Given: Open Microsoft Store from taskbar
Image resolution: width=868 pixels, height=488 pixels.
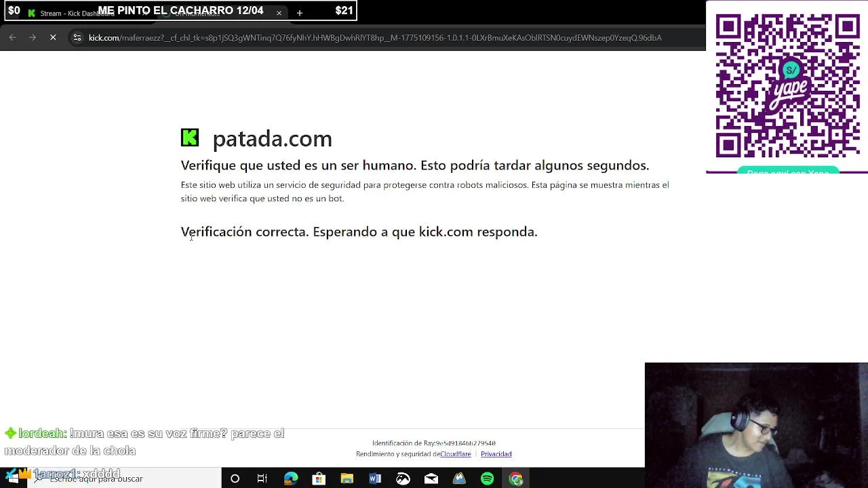Looking at the screenshot, I should coord(319,479).
